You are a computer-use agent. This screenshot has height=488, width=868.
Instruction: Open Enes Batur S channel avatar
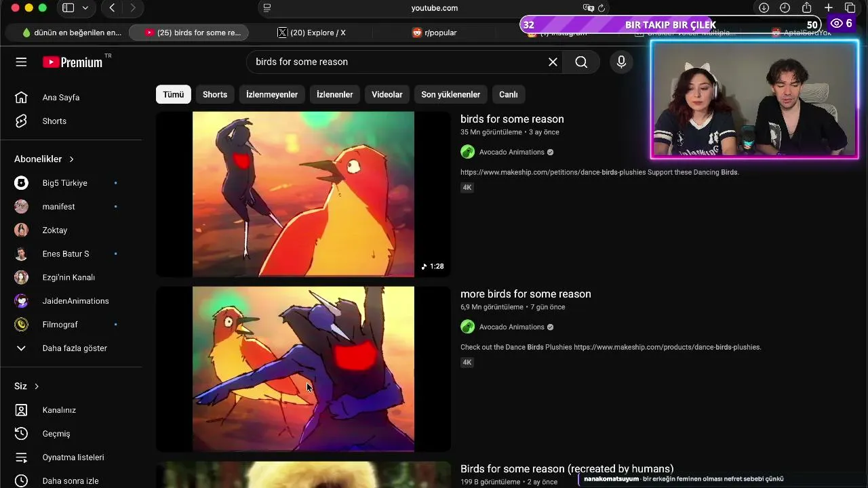click(22, 254)
